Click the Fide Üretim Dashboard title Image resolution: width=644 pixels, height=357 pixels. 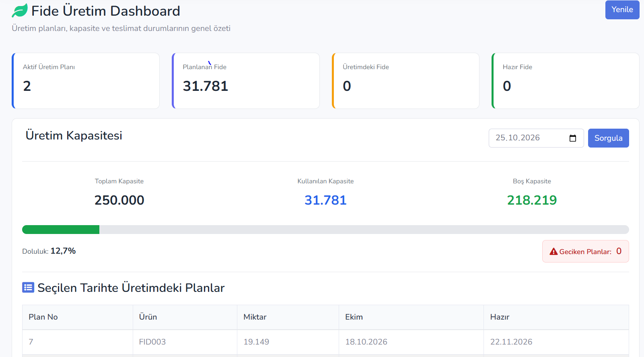tap(106, 11)
